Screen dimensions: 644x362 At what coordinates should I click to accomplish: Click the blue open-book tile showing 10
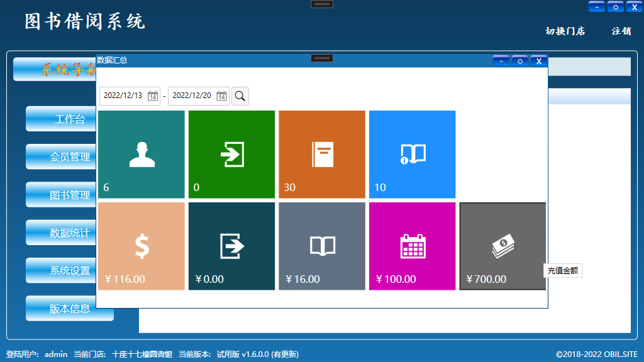(x=412, y=154)
